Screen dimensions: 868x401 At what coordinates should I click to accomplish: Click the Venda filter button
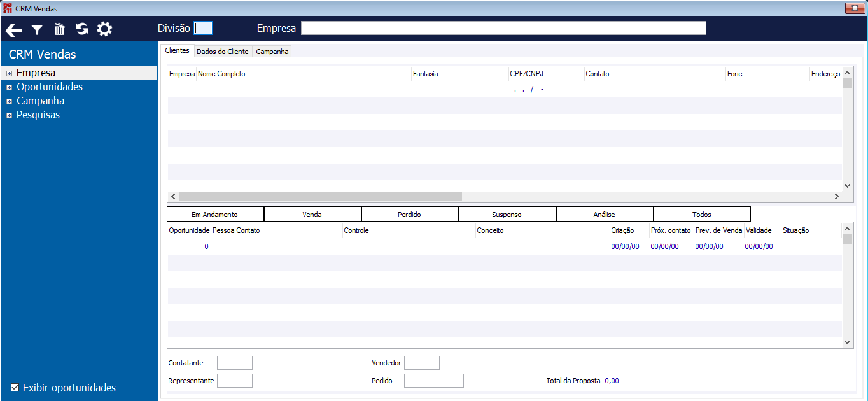(312, 215)
